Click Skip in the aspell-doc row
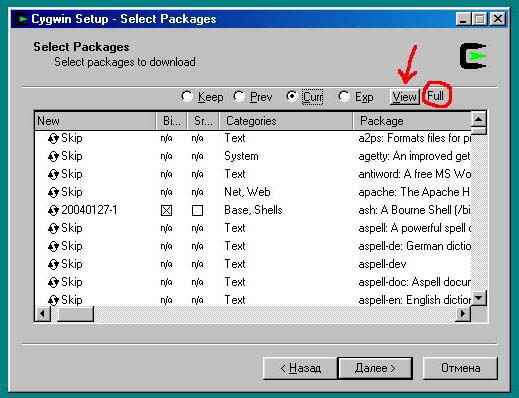This screenshot has width=519, height=398. [72, 282]
